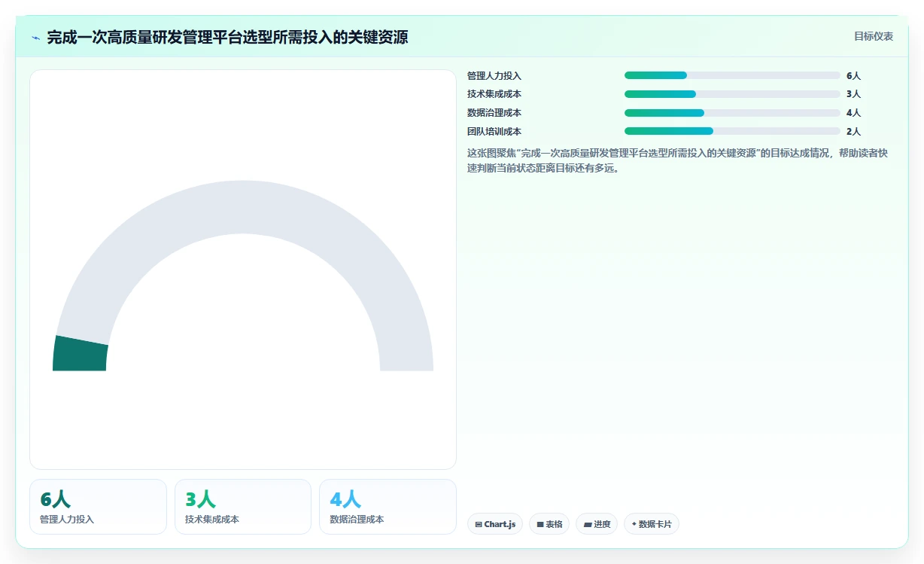Open the 4人 数据治理成本 stat card
Image resolution: width=924 pixels, height=564 pixels.
coord(388,507)
